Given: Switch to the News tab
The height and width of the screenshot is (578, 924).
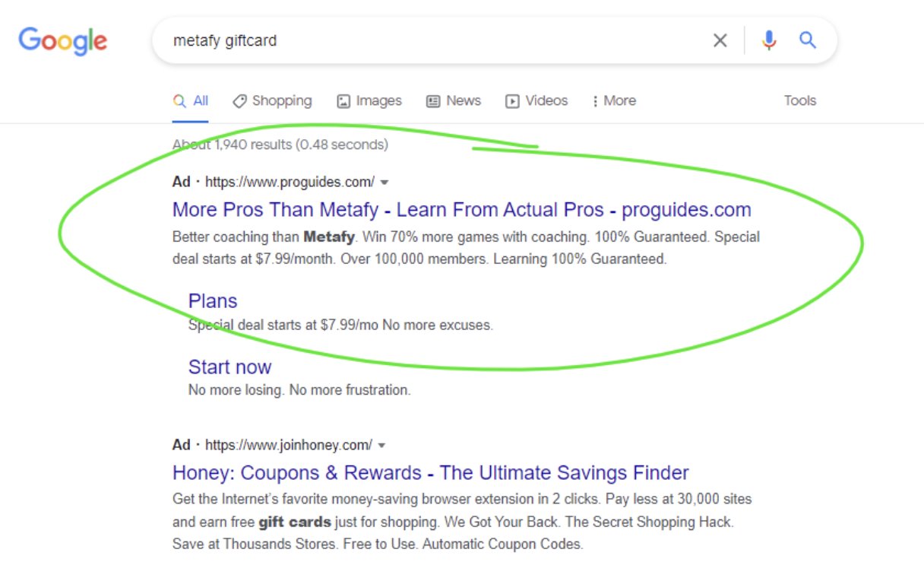Looking at the screenshot, I should pyautogui.click(x=454, y=100).
